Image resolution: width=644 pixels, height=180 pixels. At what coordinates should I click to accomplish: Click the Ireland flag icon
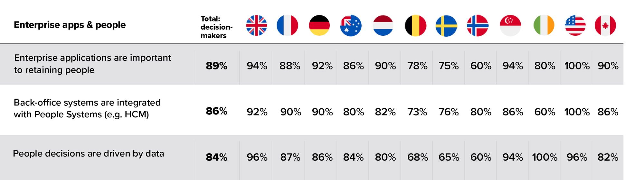point(544,25)
